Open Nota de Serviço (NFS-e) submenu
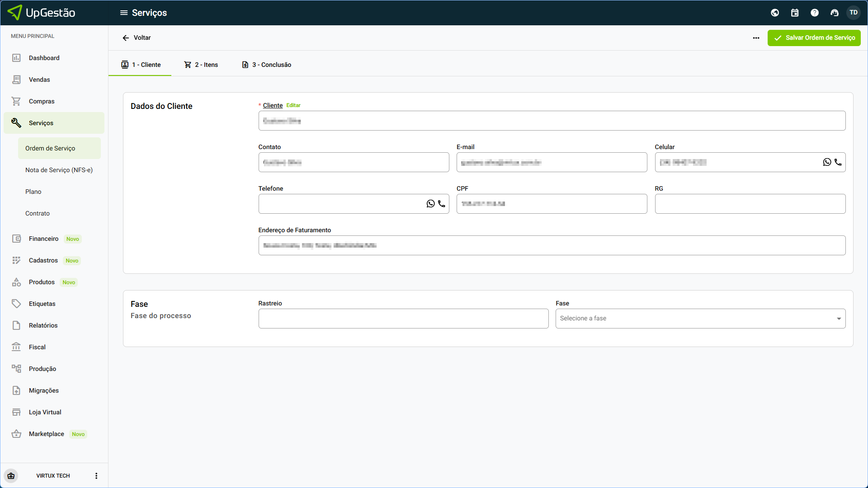The height and width of the screenshot is (488, 868). coord(59,170)
